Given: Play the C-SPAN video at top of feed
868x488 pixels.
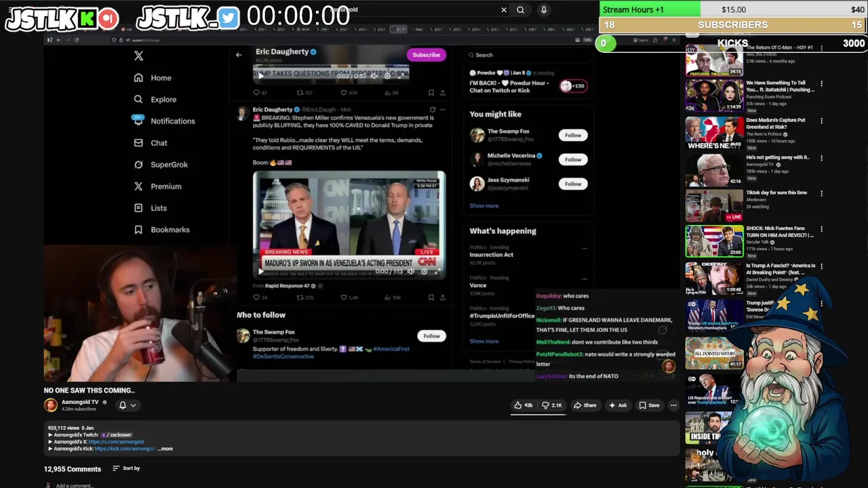Looking at the screenshot, I should tap(260, 76).
